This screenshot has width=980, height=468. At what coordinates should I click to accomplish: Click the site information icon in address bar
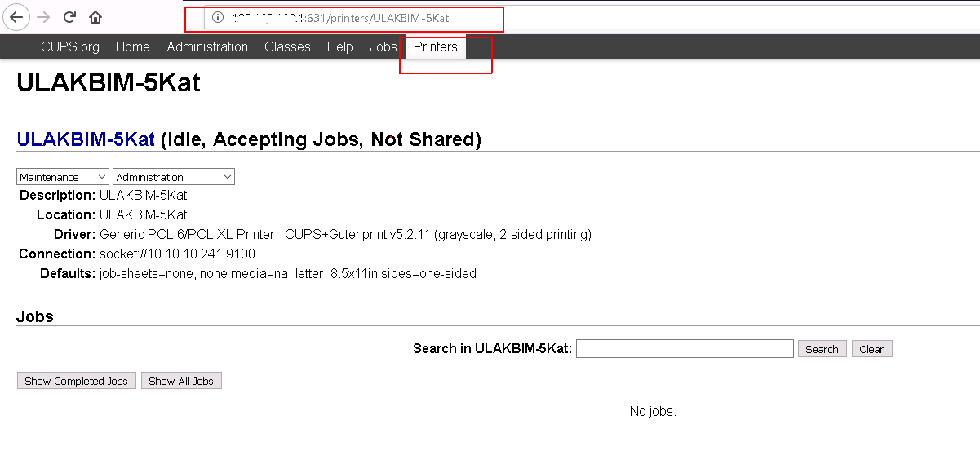point(218,17)
